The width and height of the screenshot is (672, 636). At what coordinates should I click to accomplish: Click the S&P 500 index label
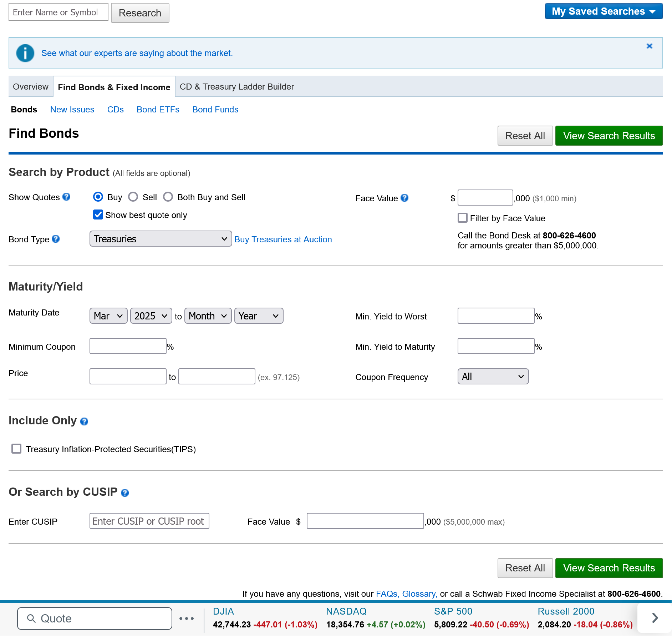[453, 611]
